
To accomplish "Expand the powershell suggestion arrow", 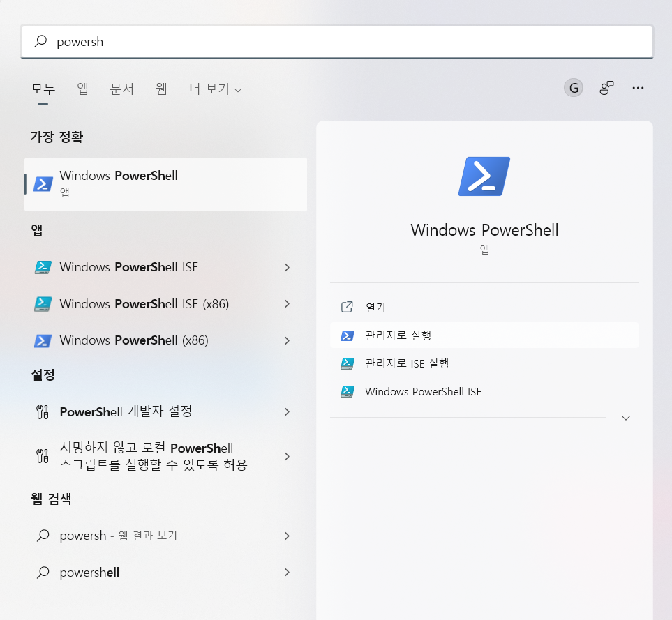I will pyautogui.click(x=287, y=573).
